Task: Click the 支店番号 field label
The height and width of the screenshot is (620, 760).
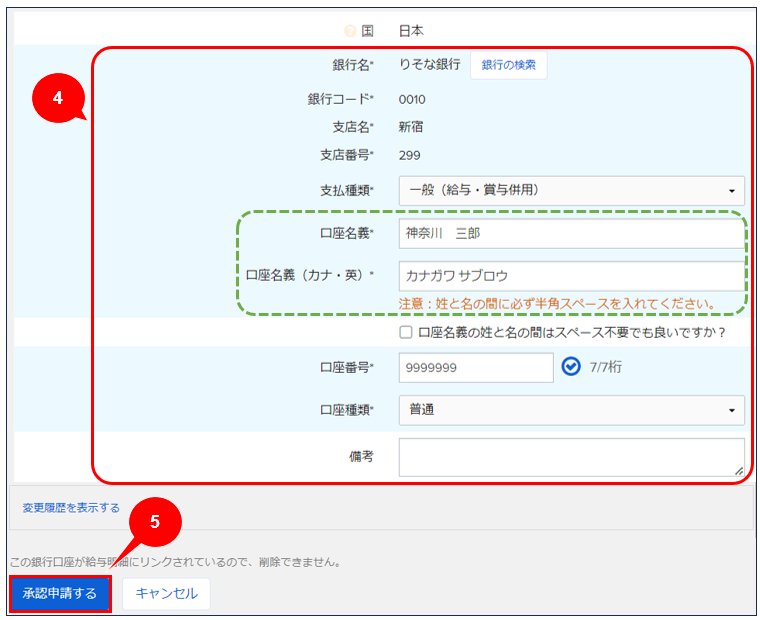Action: point(347,155)
